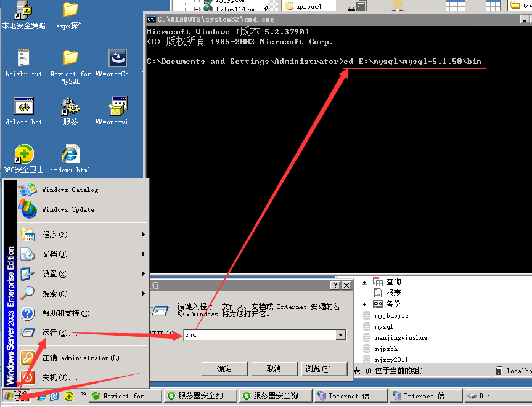The height and width of the screenshot is (407, 532).
Task: Click the Run dialog open text field
Action: tap(260, 335)
